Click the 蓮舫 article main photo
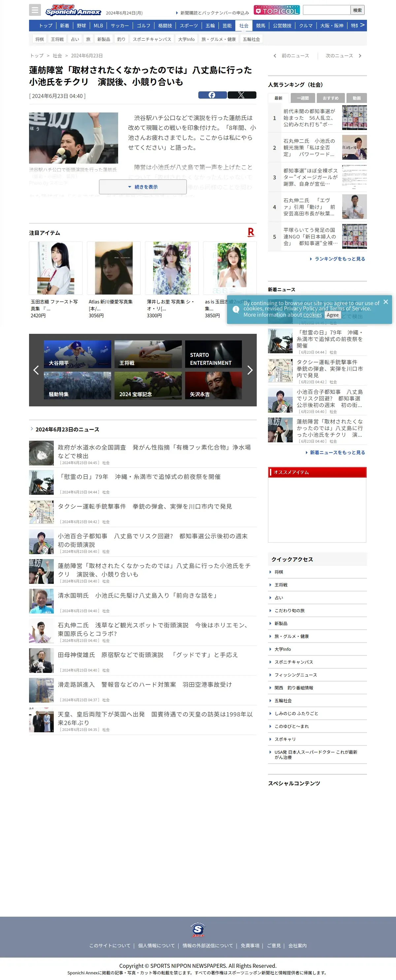The image size is (396, 980). click(x=74, y=138)
